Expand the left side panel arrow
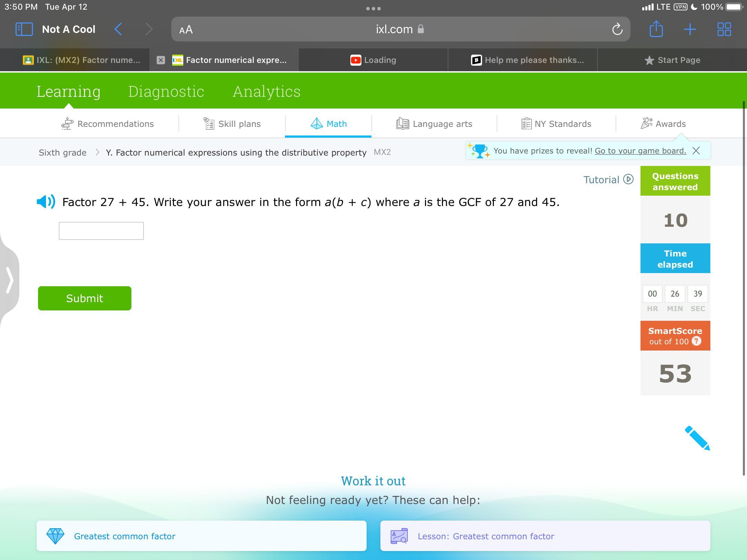Image resolution: width=747 pixels, height=560 pixels. [10, 280]
